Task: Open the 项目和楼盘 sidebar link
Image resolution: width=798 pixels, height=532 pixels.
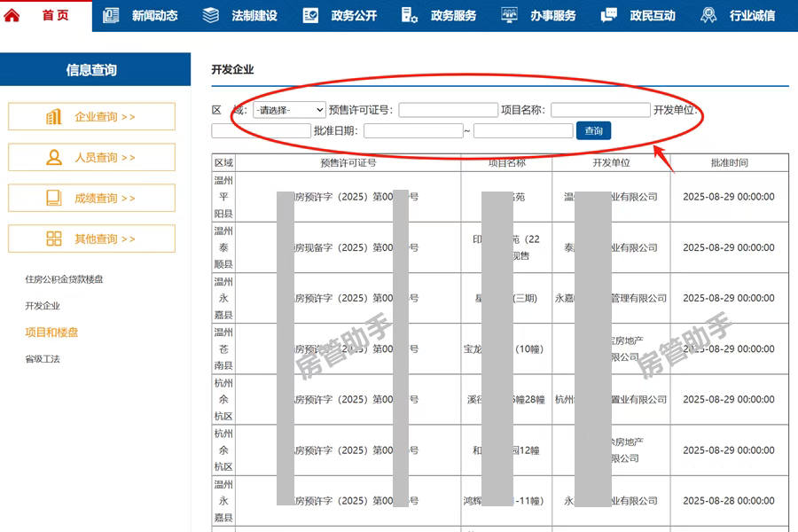Action: tap(51, 332)
